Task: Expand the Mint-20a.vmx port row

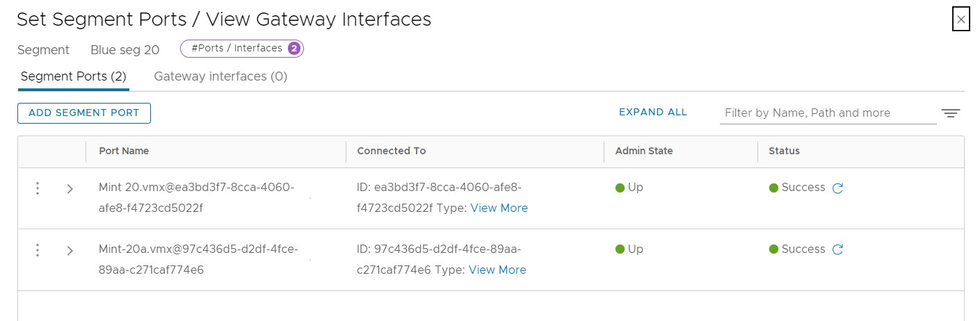Action: tap(70, 251)
